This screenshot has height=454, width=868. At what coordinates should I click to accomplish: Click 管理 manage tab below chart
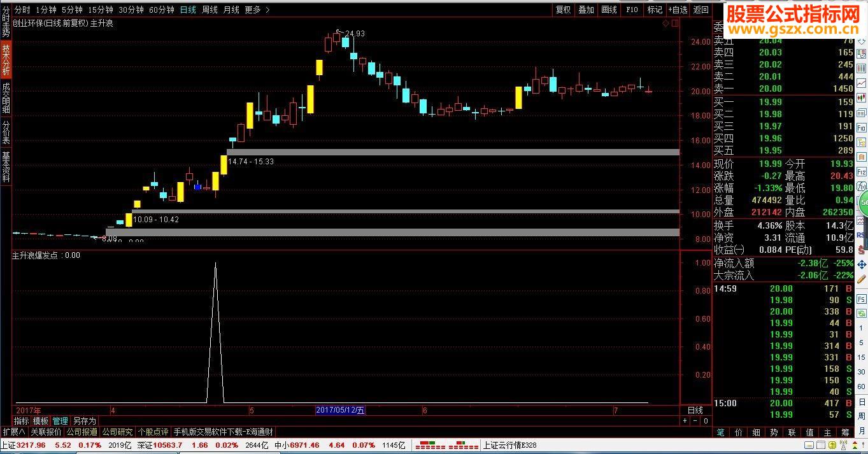(x=60, y=421)
